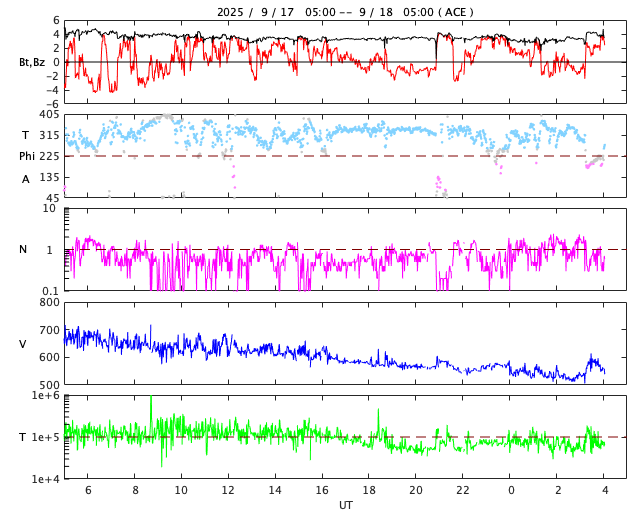
Task: Click the "UT" label below the x-axis
Action: pyautogui.click(x=345, y=505)
